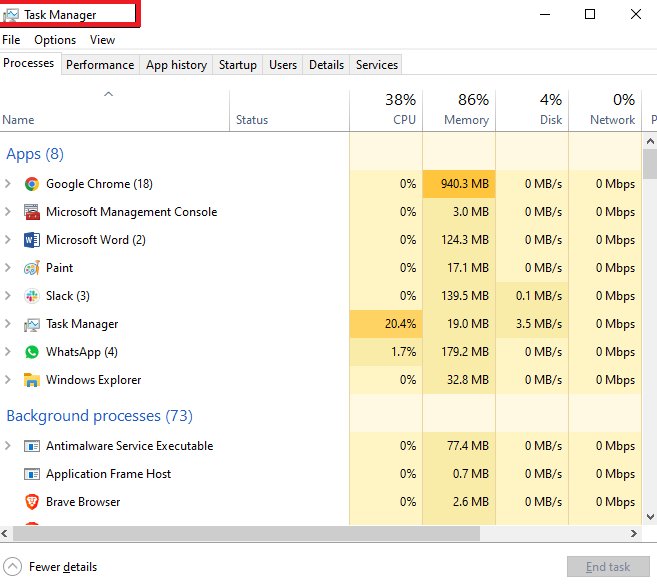Click the WhatsApp icon in process list

click(x=31, y=352)
